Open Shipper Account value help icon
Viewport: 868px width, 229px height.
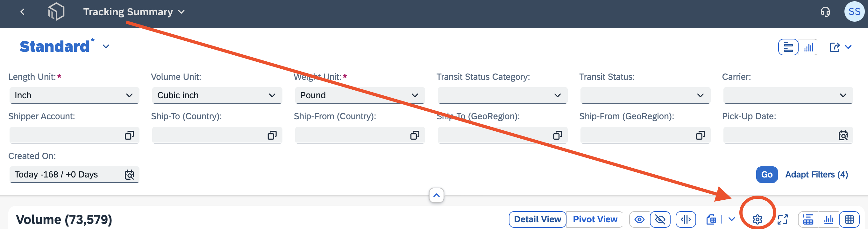click(129, 135)
